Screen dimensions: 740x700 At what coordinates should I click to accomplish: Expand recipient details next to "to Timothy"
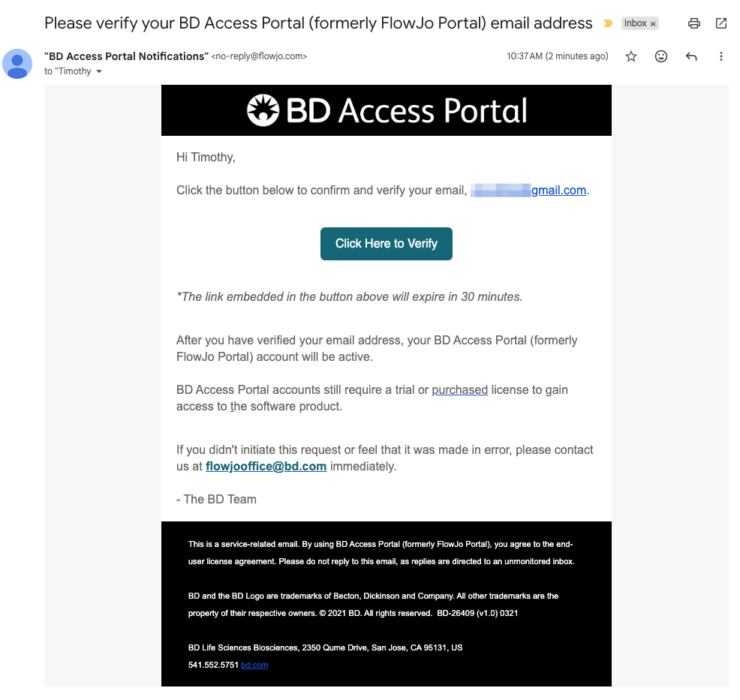tap(99, 72)
